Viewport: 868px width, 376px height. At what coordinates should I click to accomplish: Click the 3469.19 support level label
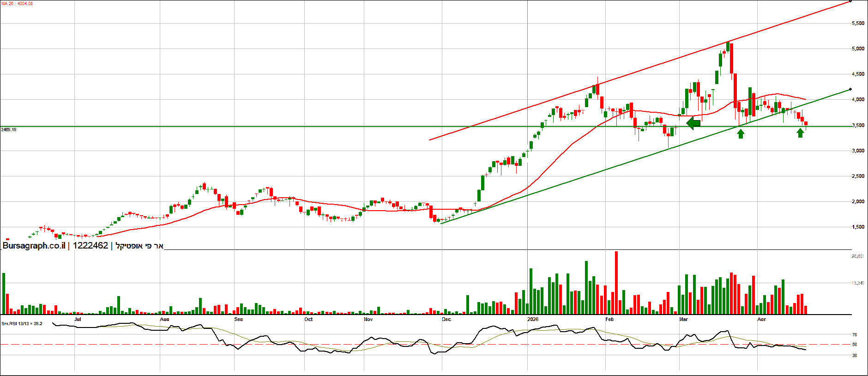[9, 130]
